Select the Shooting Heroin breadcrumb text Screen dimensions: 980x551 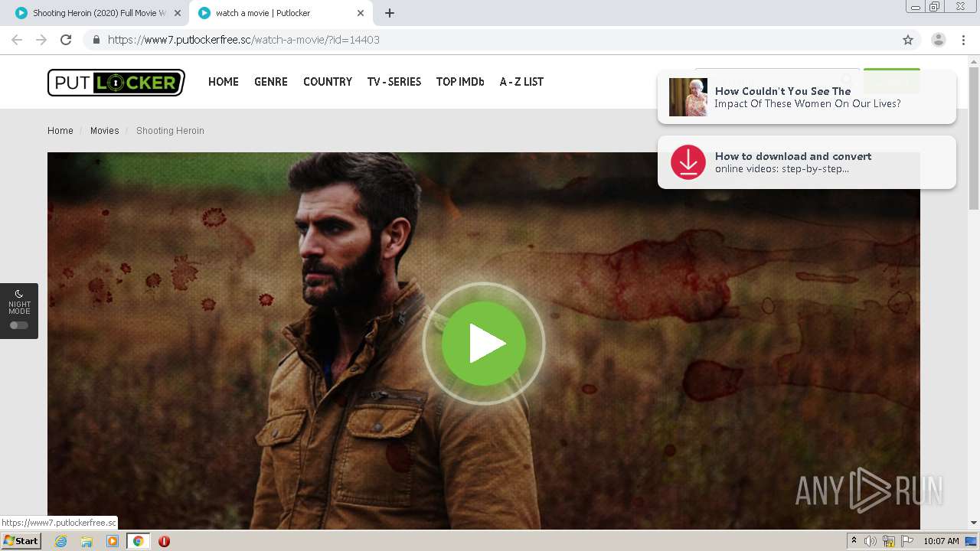[x=170, y=131]
